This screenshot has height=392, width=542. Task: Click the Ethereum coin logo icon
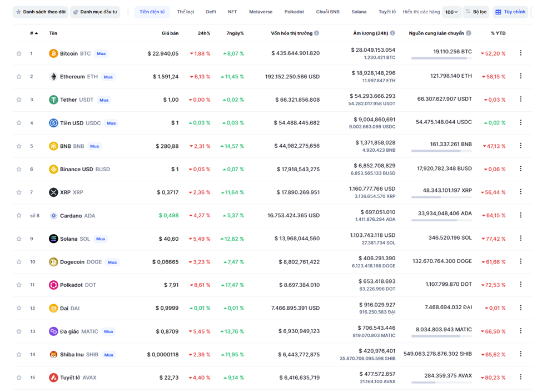click(53, 77)
